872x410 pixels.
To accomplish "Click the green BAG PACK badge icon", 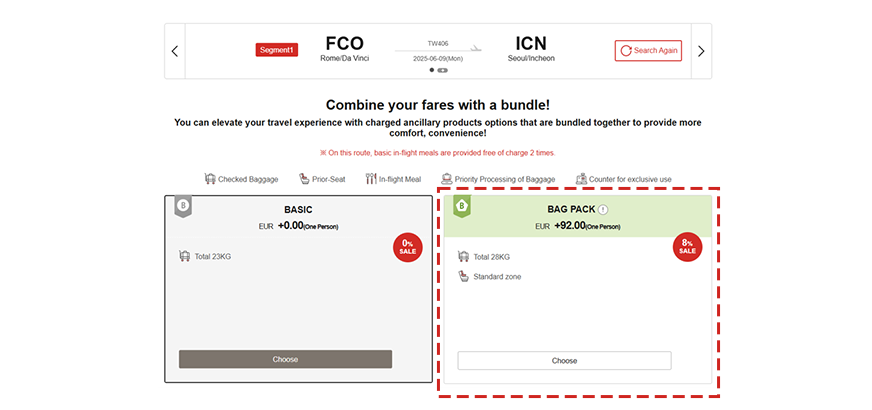I will coord(462,207).
